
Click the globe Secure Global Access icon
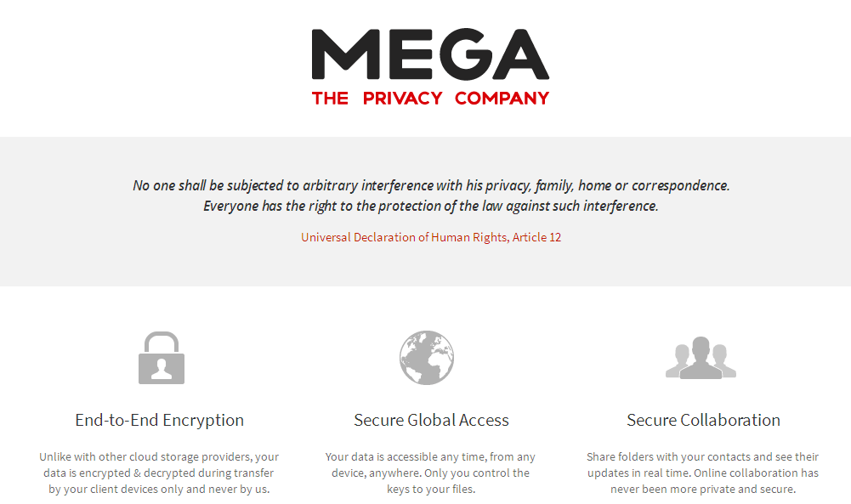427,358
